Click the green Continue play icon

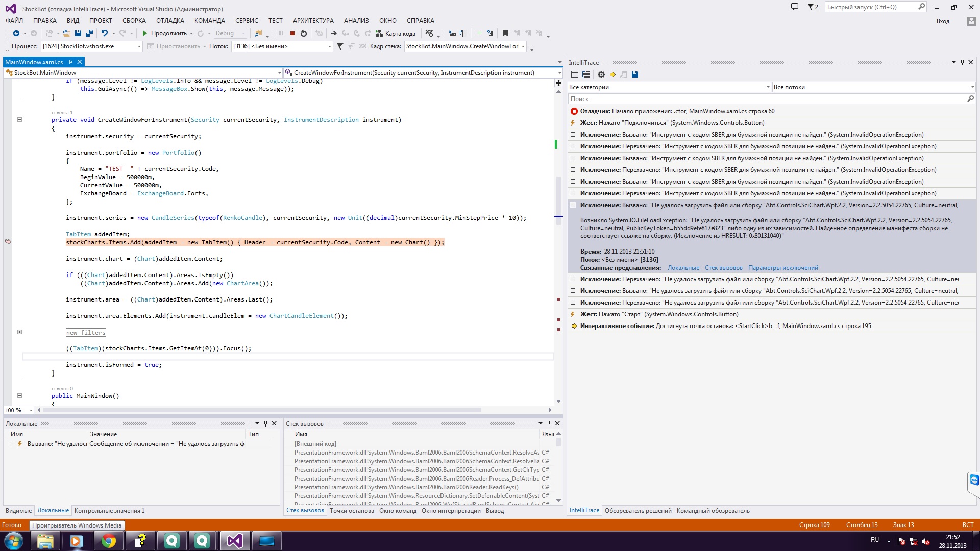click(145, 33)
